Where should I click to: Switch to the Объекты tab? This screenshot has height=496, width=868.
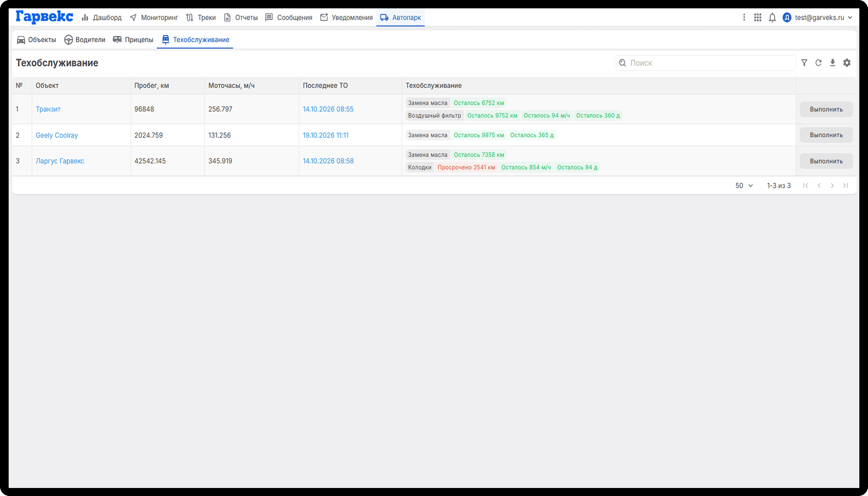click(37, 40)
